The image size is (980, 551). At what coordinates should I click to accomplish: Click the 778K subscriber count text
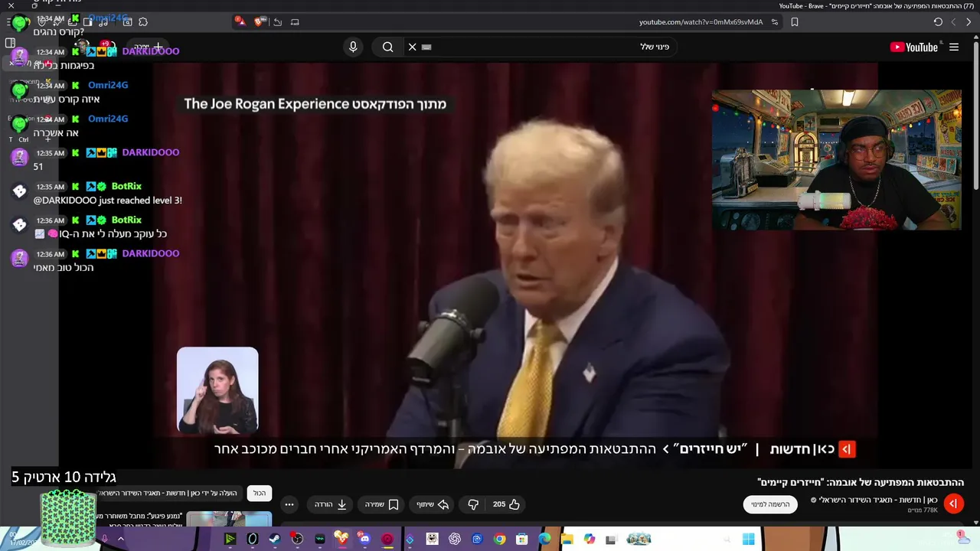923,510
